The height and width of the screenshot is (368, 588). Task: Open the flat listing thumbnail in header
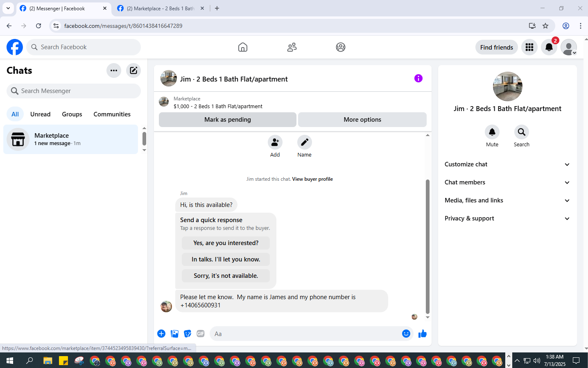click(169, 78)
